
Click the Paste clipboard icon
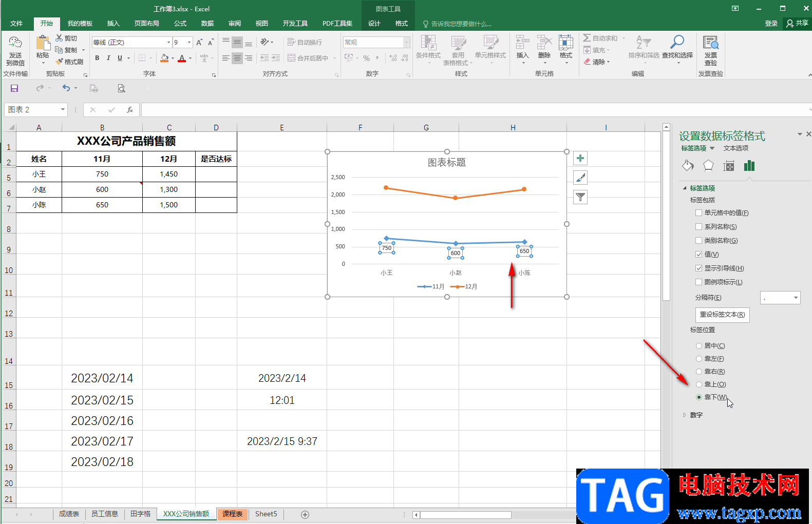pyautogui.click(x=43, y=44)
